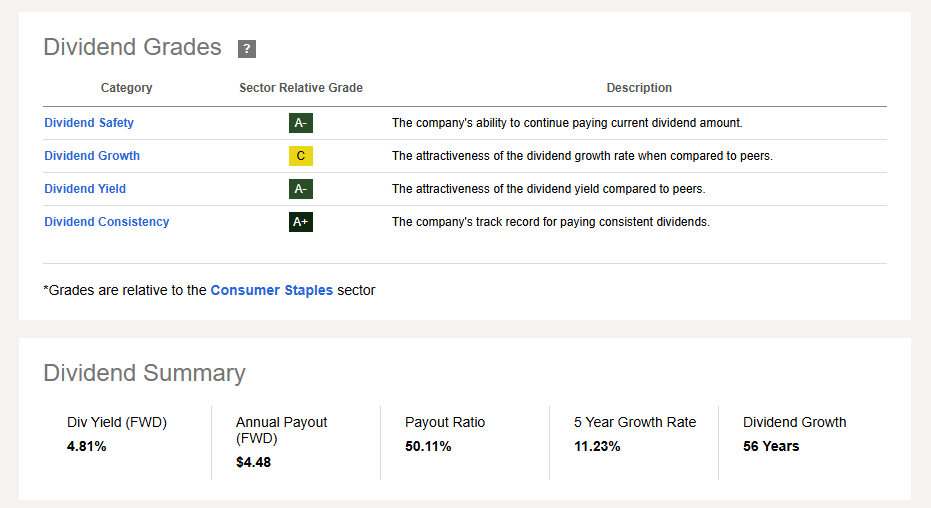Click the Dividend Growth summary label
This screenshot has width=931, height=508.
pos(794,422)
